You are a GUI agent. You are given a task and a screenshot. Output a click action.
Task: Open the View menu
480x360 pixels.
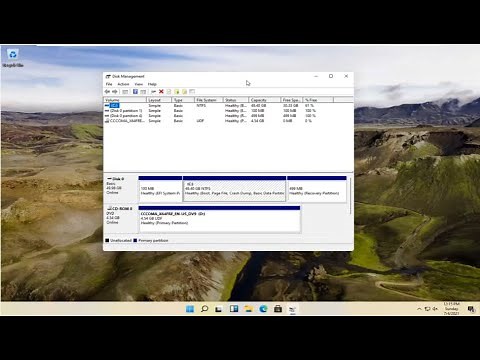click(x=139, y=84)
